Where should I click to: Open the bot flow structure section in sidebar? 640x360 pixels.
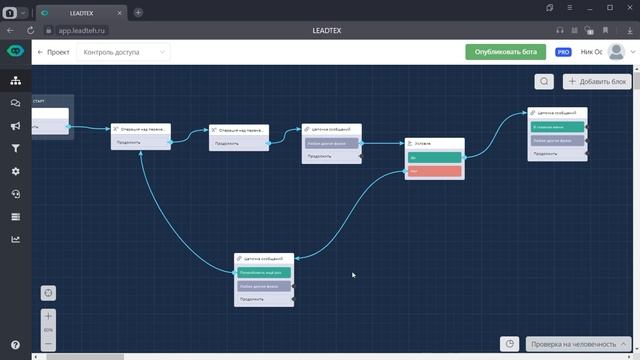[x=16, y=80]
